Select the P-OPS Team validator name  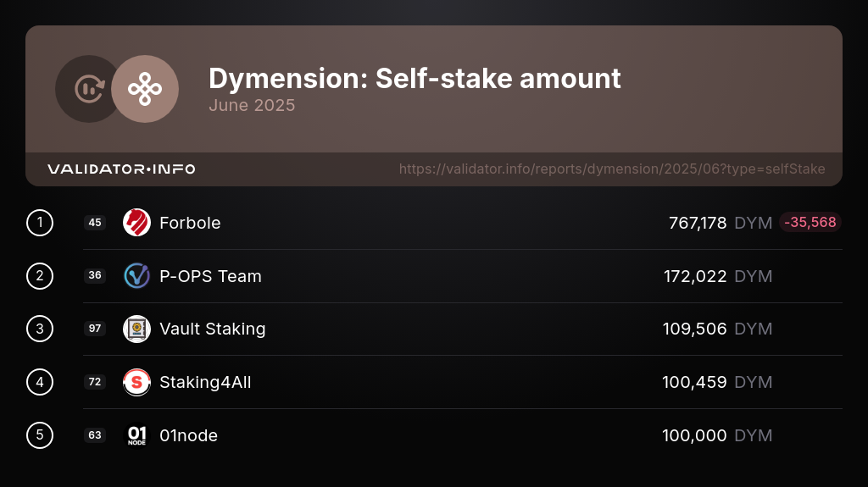pyautogui.click(x=210, y=276)
